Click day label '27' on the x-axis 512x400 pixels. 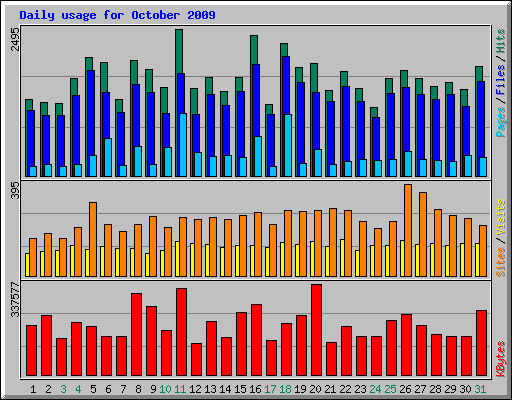420,389
